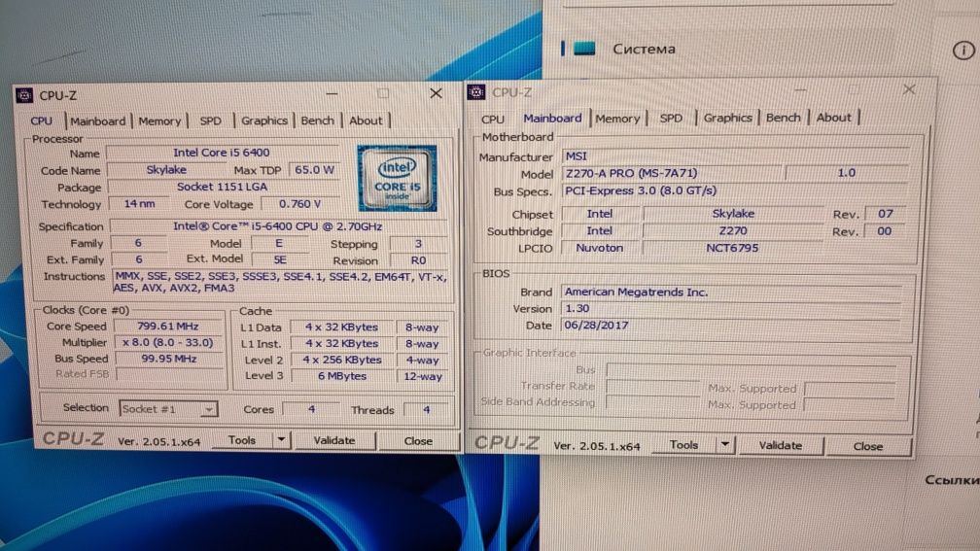This screenshot has height=551, width=980.
Task: Open Memory tab in right CPU-Z window
Action: [x=617, y=119]
